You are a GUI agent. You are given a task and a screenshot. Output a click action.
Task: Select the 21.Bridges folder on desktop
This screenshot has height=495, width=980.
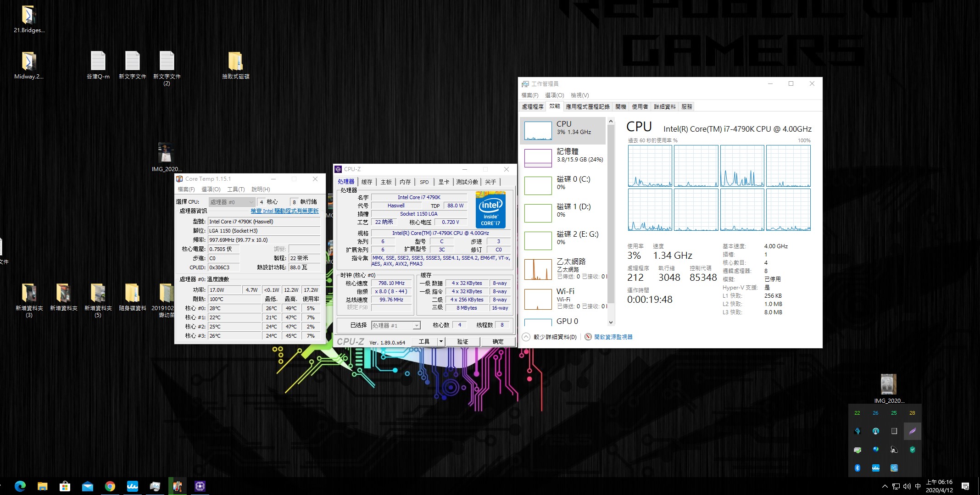[29, 19]
